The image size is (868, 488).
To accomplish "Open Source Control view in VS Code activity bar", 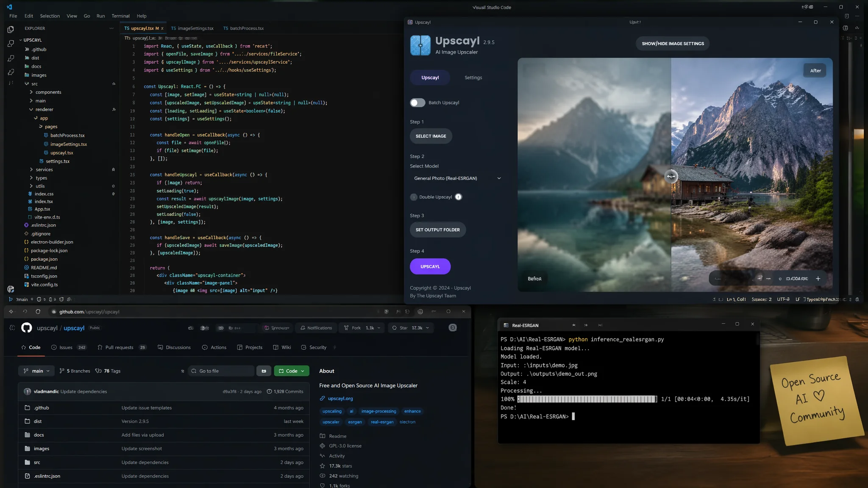I will click(11, 58).
